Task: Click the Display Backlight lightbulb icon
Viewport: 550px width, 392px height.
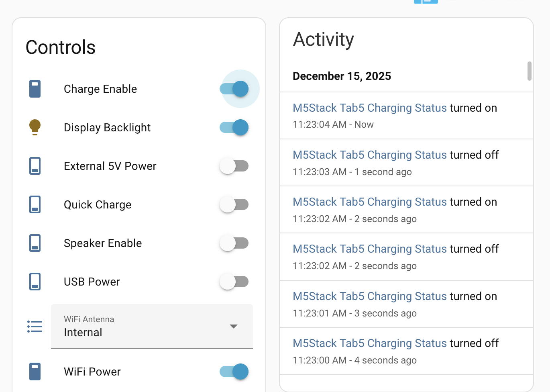Action: tap(35, 127)
